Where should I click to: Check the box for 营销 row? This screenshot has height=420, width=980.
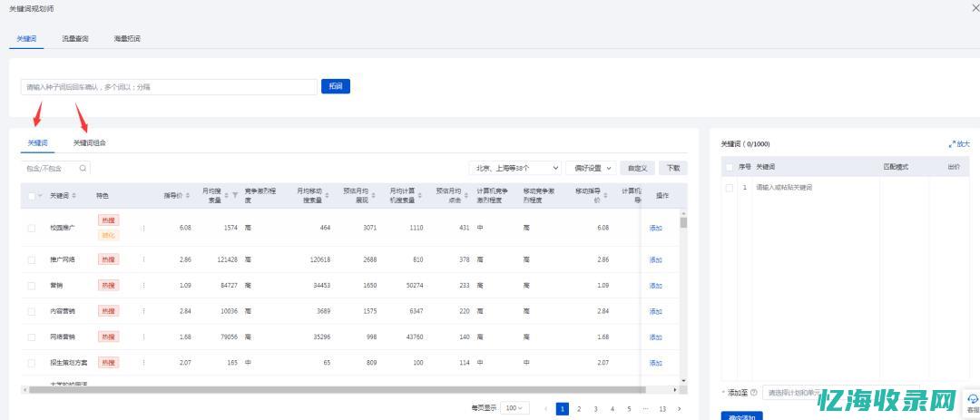(x=31, y=286)
